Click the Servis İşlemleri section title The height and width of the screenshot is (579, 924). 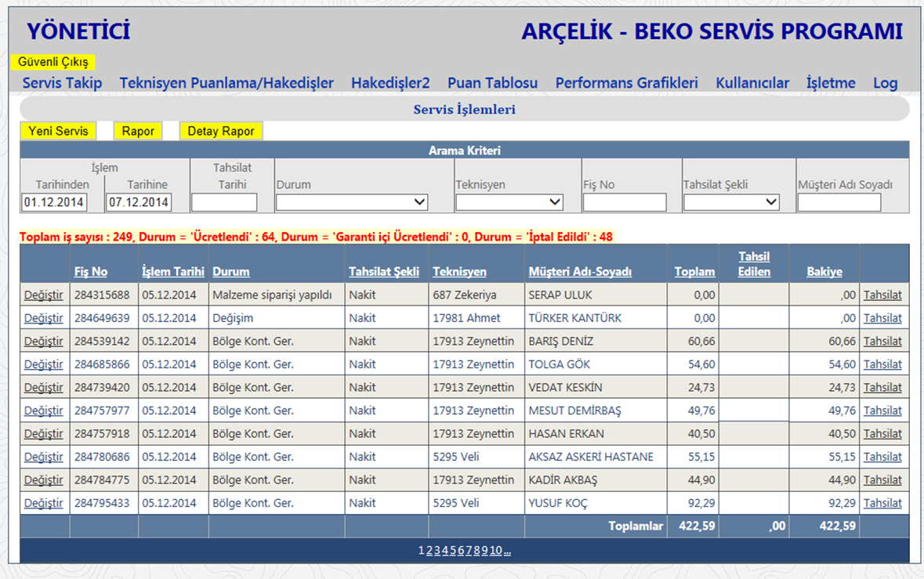pyautogui.click(x=465, y=110)
